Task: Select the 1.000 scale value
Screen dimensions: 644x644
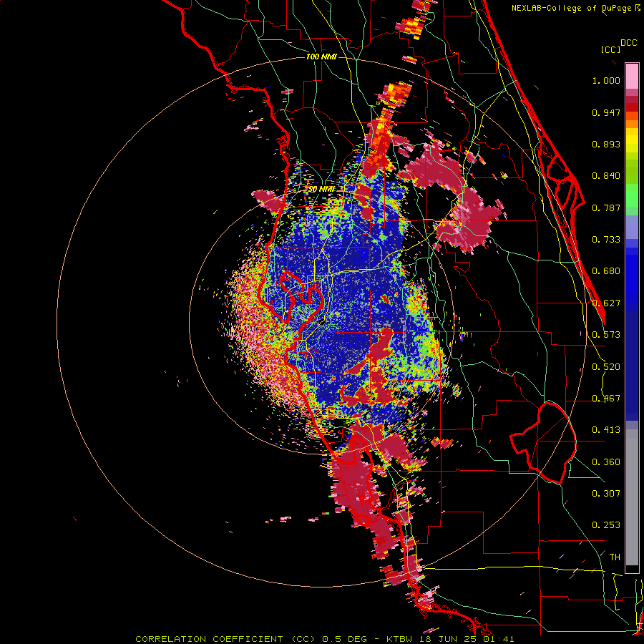Action: [606, 80]
